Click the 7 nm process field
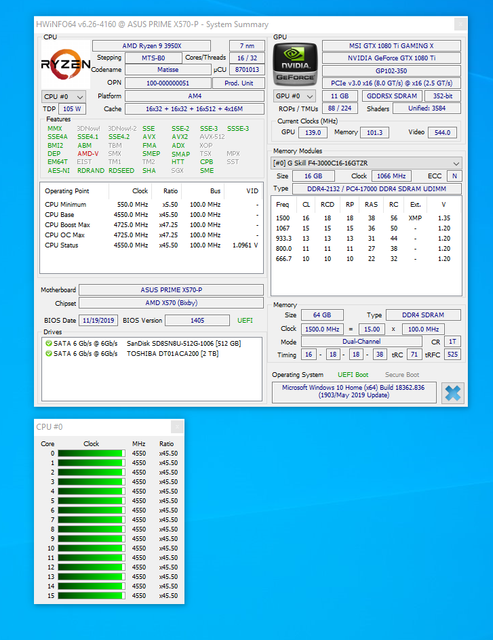Screen dimensions: 493x640 click(x=247, y=46)
